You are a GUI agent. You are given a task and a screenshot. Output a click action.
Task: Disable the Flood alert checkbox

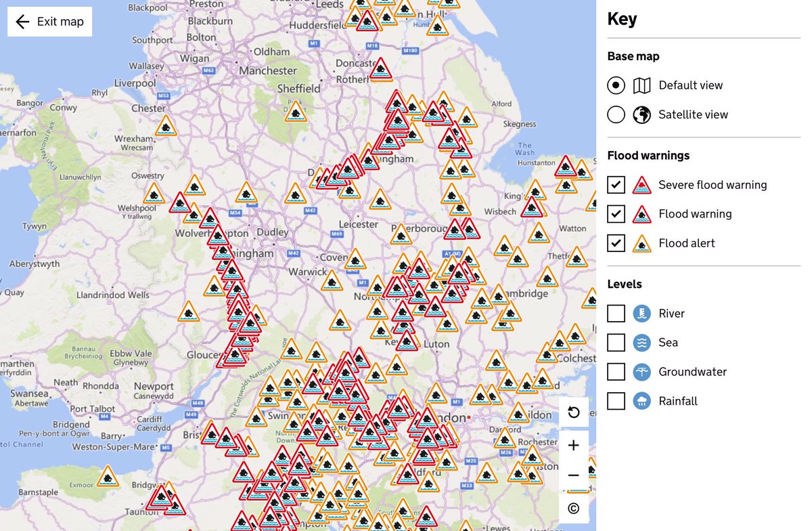coord(616,243)
